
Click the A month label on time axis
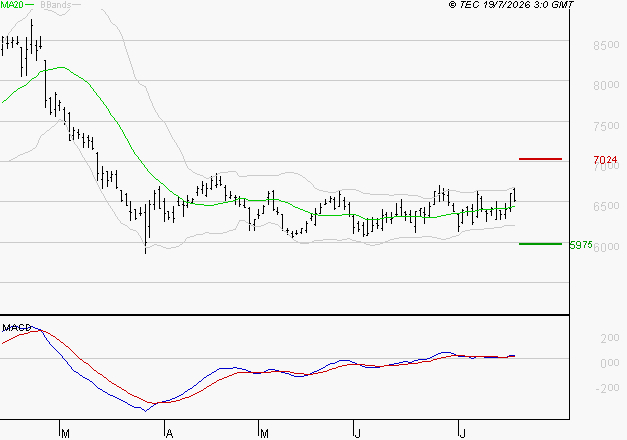pos(169,433)
